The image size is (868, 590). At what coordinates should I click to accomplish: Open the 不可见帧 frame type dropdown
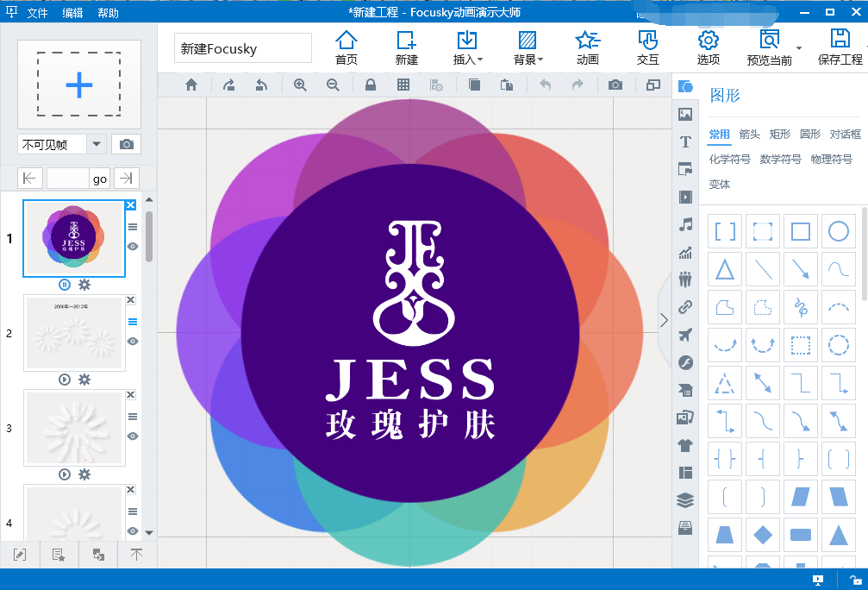tap(96, 144)
